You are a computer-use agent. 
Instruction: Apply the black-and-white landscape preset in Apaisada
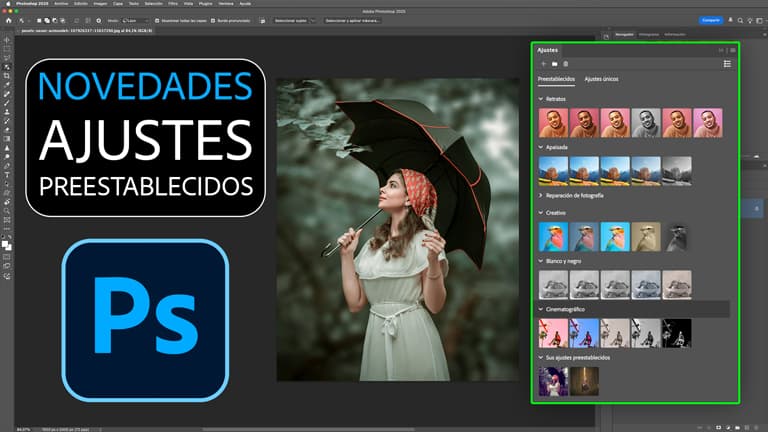coord(677,171)
